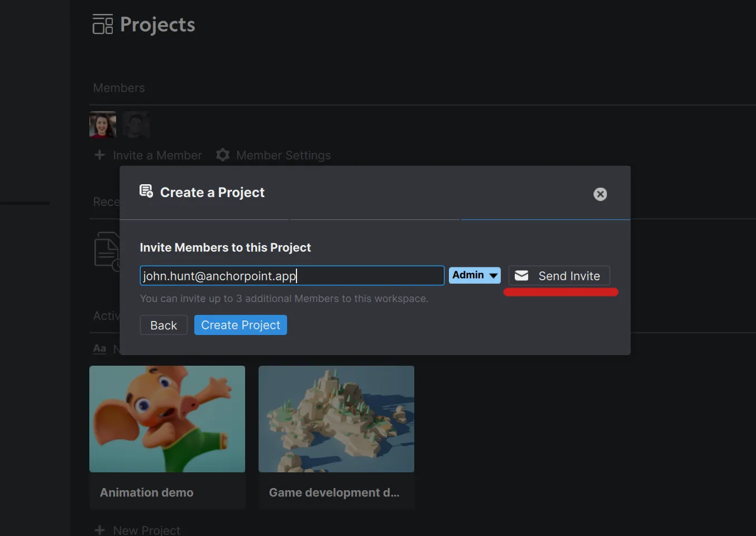
Task: Close the Create a Project dialog
Action: coord(600,194)
